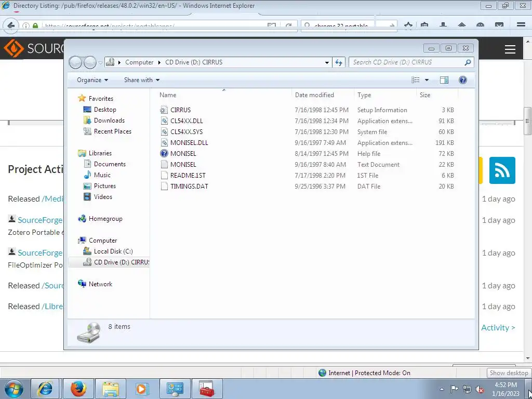The width and height of the screenshot is (532, 399).
Task: Show hidden tray icons arrow
Action: tap(442, 389)
